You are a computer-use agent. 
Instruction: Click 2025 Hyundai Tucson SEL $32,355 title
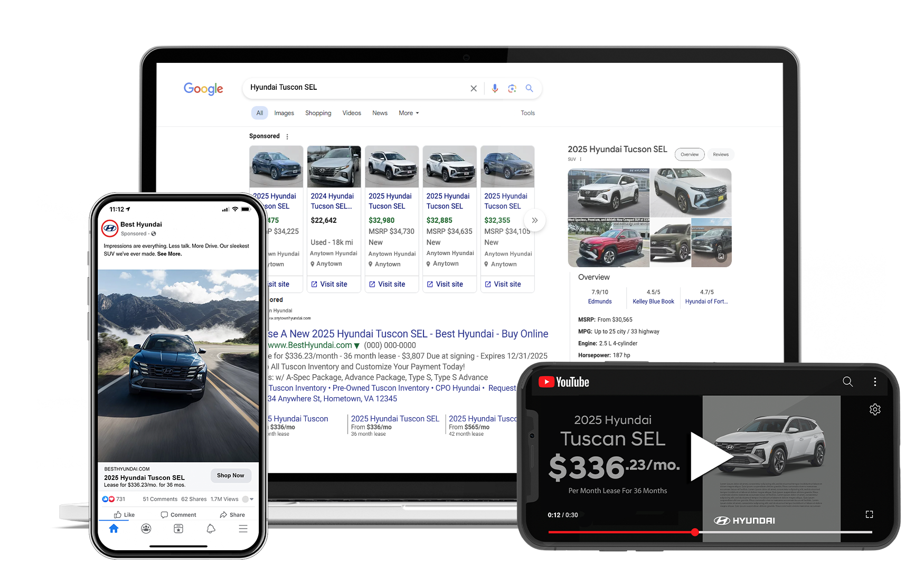click(x=505, y=201)
